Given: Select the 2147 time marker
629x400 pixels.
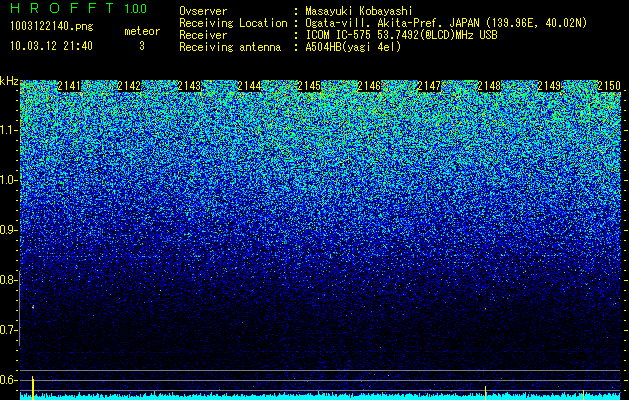Looking at the screenshot, I should coord(429,86).
